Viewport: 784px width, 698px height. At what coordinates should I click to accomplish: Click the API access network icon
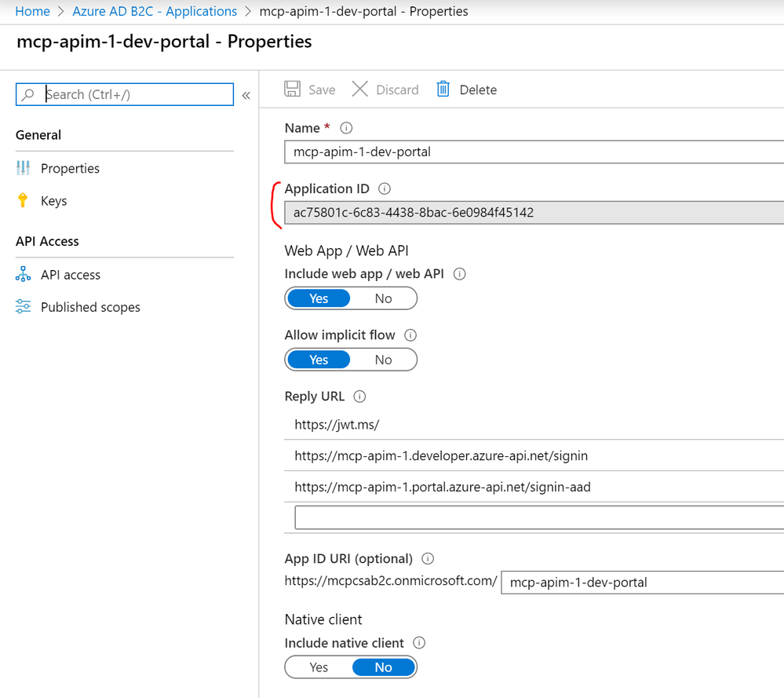coord(23,274)
